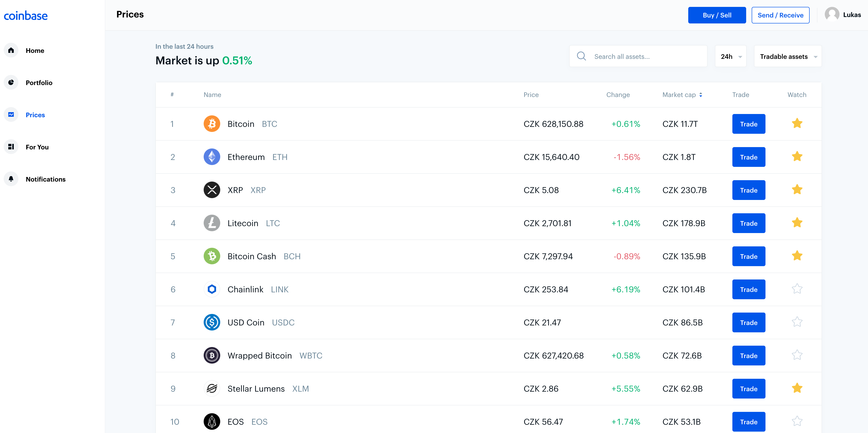The width and height of the screenshot is (868, 433).
Task: Click the Buy / Sell button
Action: (717, 15)
